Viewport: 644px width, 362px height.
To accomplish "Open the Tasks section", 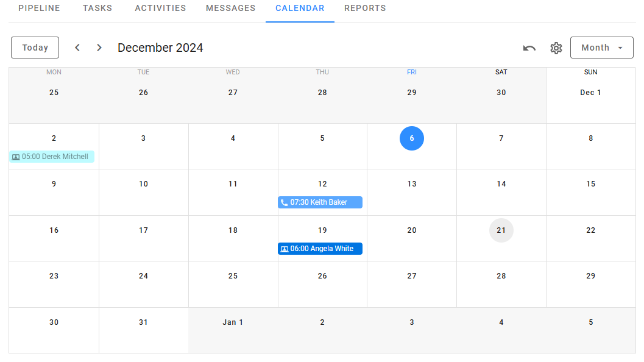I will 97,8.
